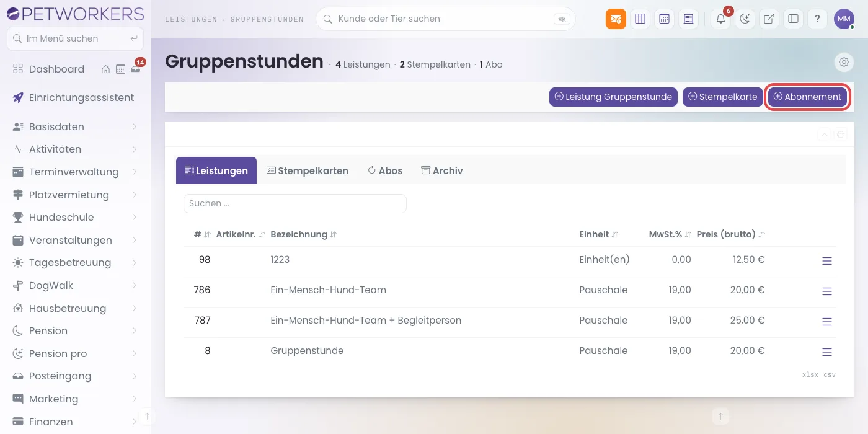Sort by Bezeichnung column
Viewport: 868px width, 434px height.
click(304, 234)
